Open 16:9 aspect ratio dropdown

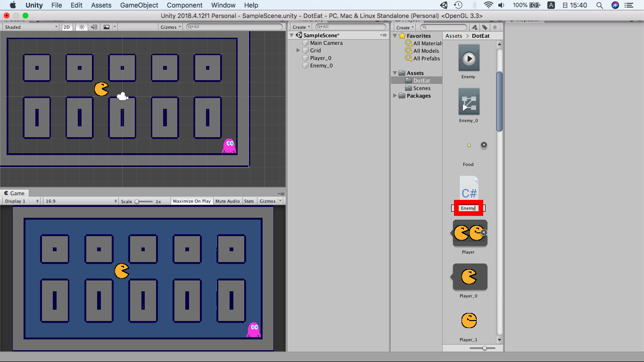click(81, 201)
